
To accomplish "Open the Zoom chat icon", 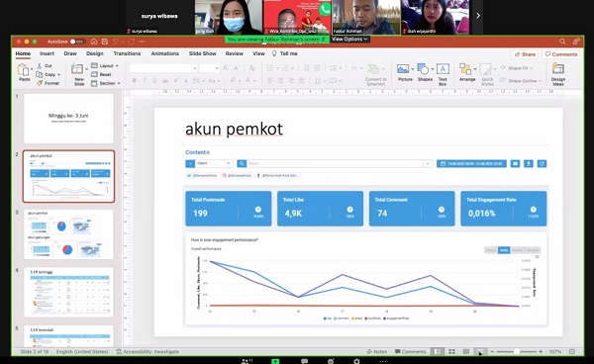I will point(304,361).
